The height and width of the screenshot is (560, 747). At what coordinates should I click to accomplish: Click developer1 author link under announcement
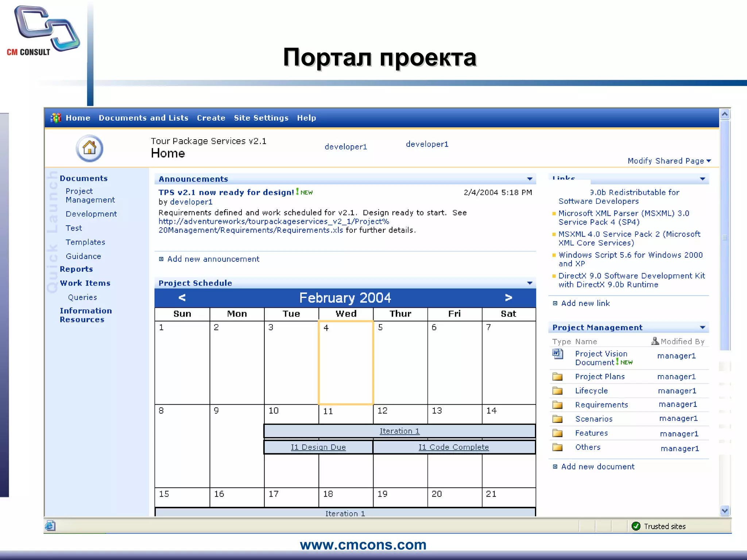191,202
